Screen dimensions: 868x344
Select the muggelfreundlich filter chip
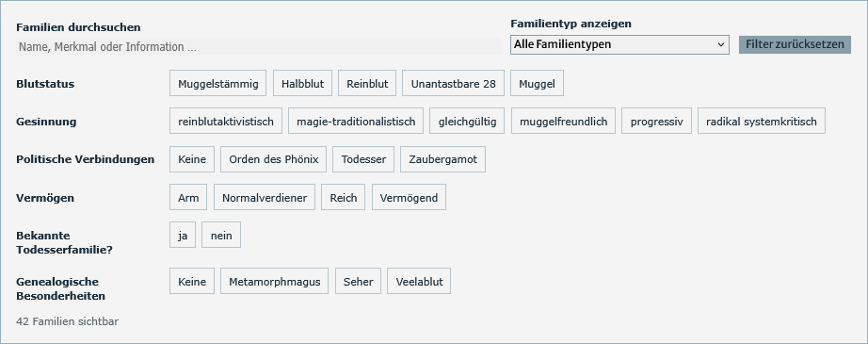[x=564, y=122]
